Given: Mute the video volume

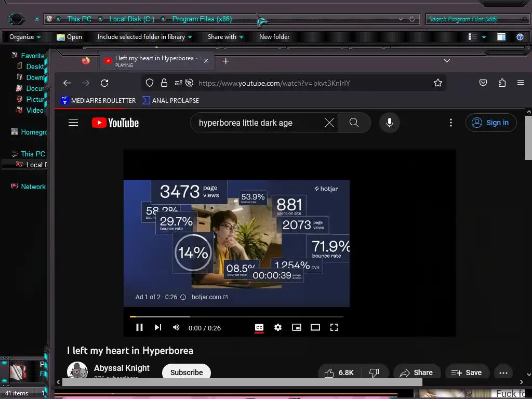Looking at the screenshot, I should click(176, 327).
